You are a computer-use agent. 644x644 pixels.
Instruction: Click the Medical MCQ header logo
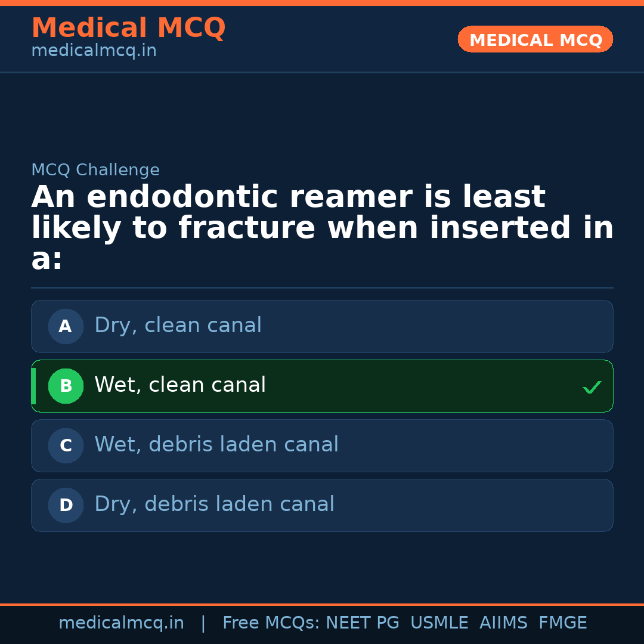[x=128, y=28]
